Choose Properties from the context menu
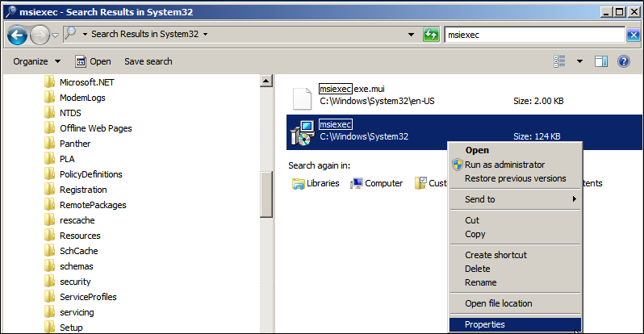 515,324
